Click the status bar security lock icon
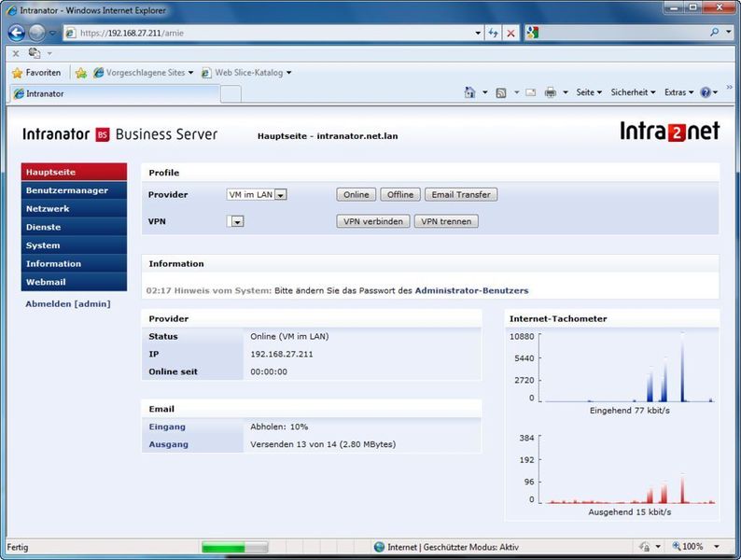This screenshot has height=560, width=741. click(x=644, y=547)
